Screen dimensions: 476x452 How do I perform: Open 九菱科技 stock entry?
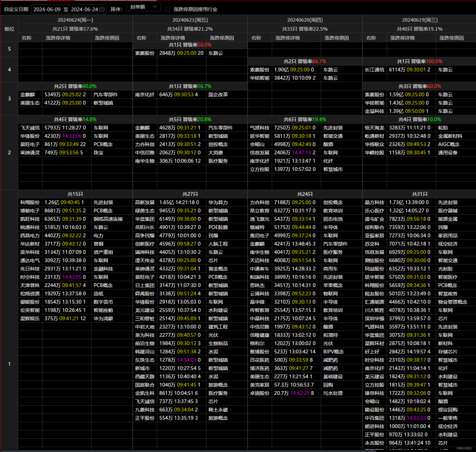(x=145, y=410)
